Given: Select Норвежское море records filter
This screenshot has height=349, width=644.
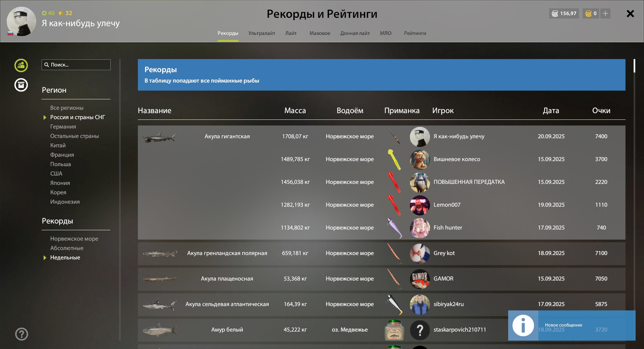Looking at the screenshot, I should point(74,239).
